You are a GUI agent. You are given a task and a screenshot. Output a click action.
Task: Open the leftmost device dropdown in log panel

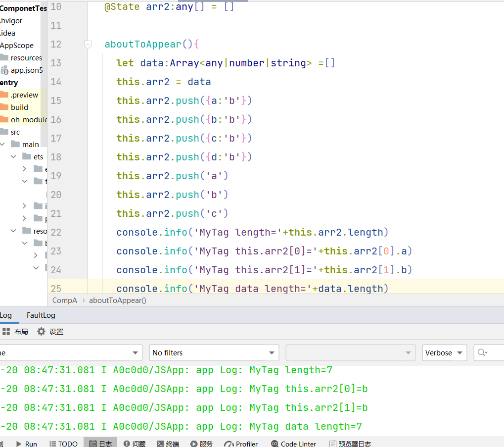click(71, 353)
